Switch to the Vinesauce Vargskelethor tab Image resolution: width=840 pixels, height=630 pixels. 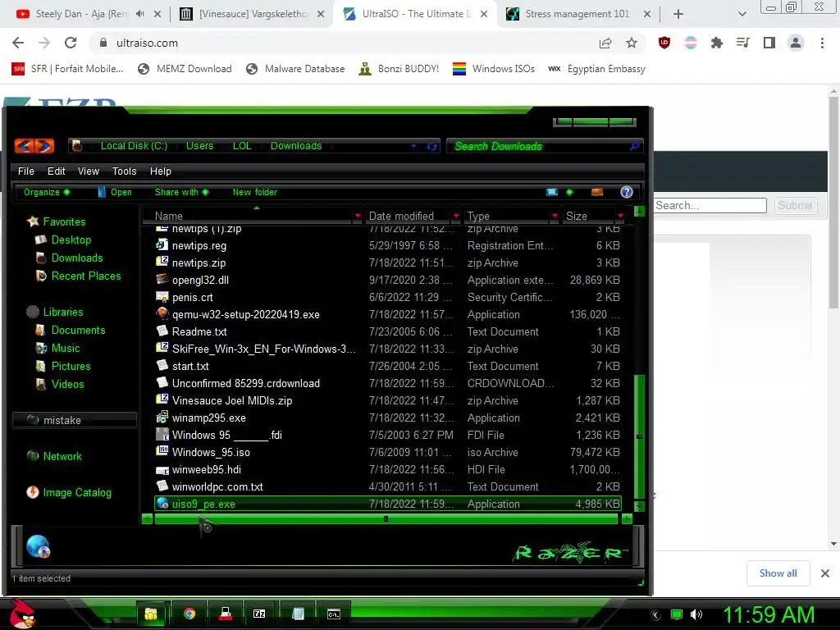click(x=252, y=14)
